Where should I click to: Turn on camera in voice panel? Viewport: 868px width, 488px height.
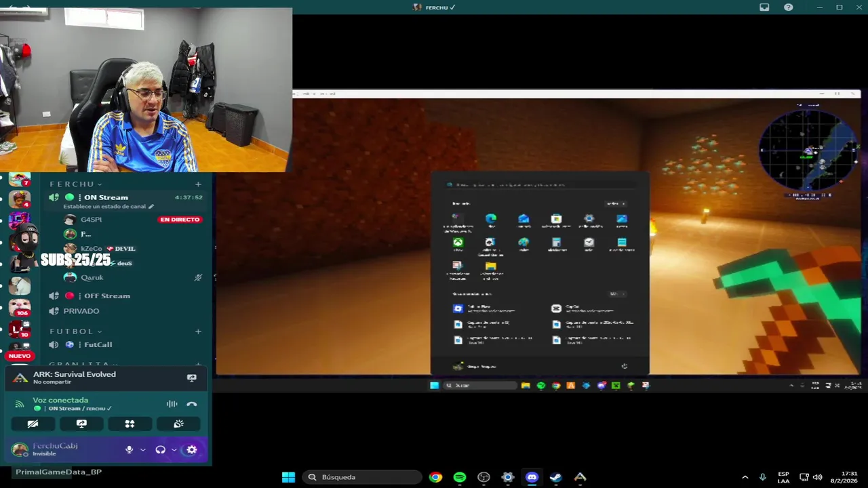coord(33,424)
